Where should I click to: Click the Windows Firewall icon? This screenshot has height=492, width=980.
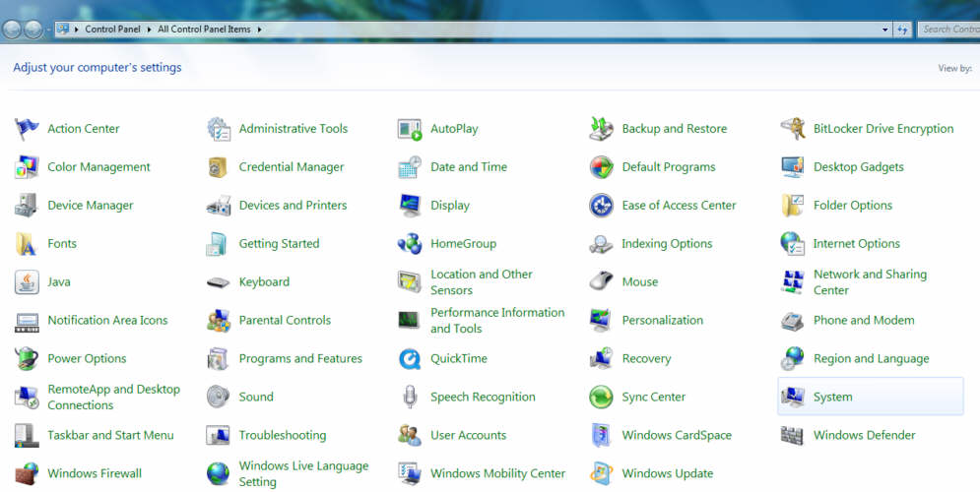[27, 473]
